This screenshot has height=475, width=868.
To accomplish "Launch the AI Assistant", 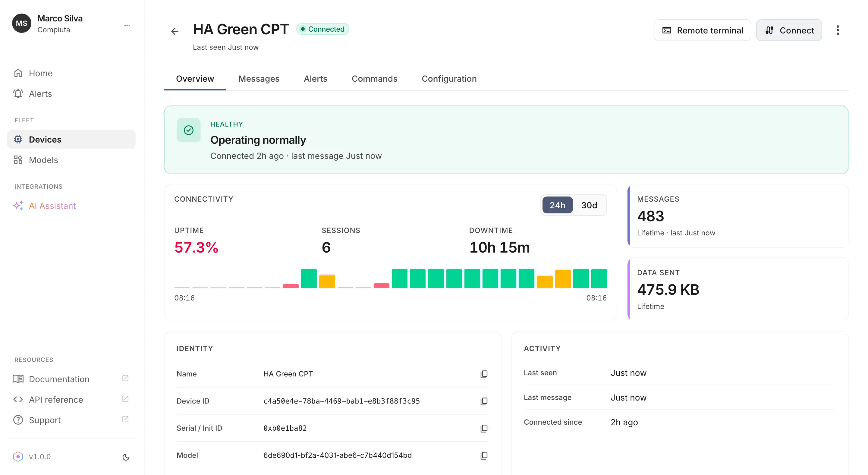I will tap(71, 206).
